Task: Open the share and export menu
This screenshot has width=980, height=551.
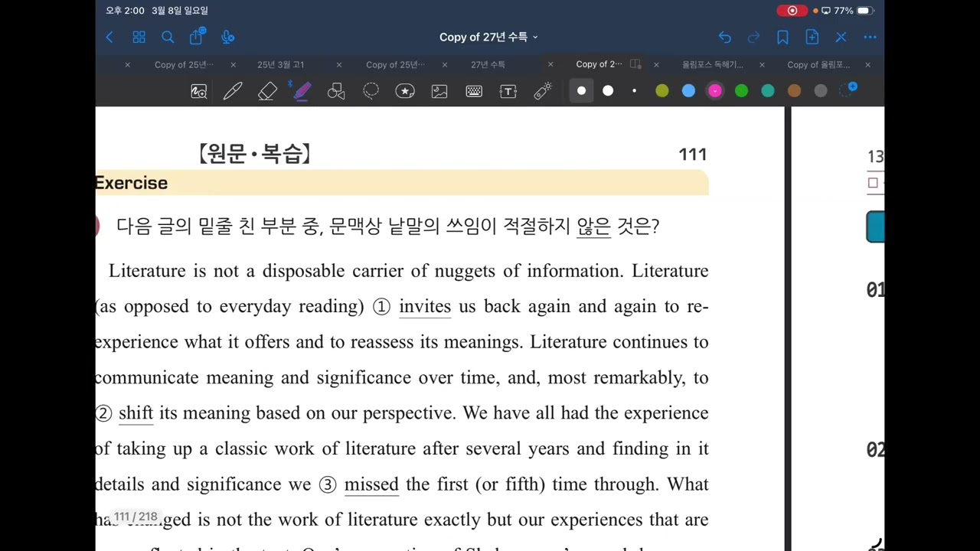Action: (x=197, y=36)
